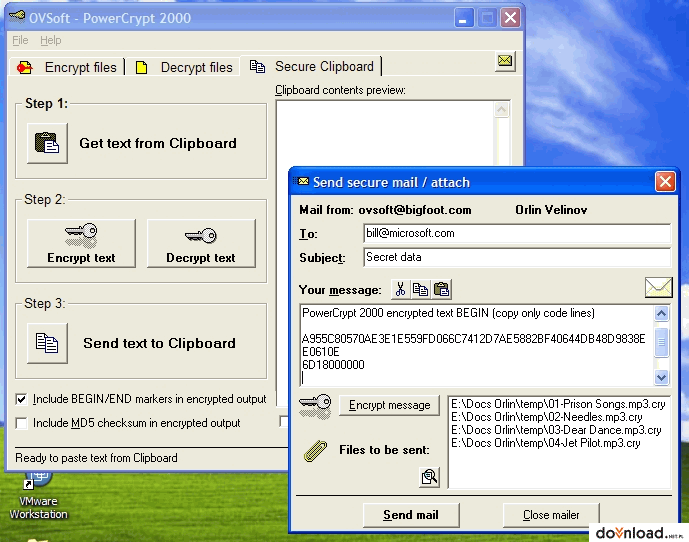Click the Encrypt text button
The width and height of the screenshot is (689, 542).
81,244
